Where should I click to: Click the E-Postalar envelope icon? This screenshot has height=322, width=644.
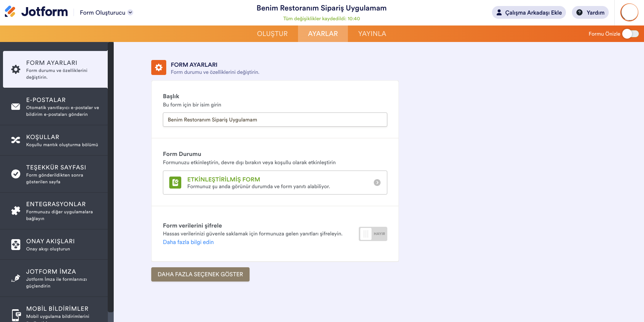pos(16,107)
